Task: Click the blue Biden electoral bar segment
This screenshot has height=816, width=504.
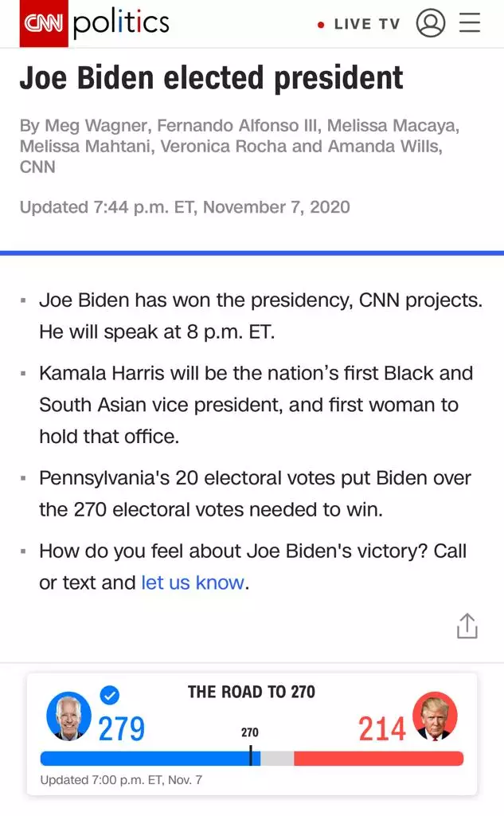Action: tap(143, 759)
